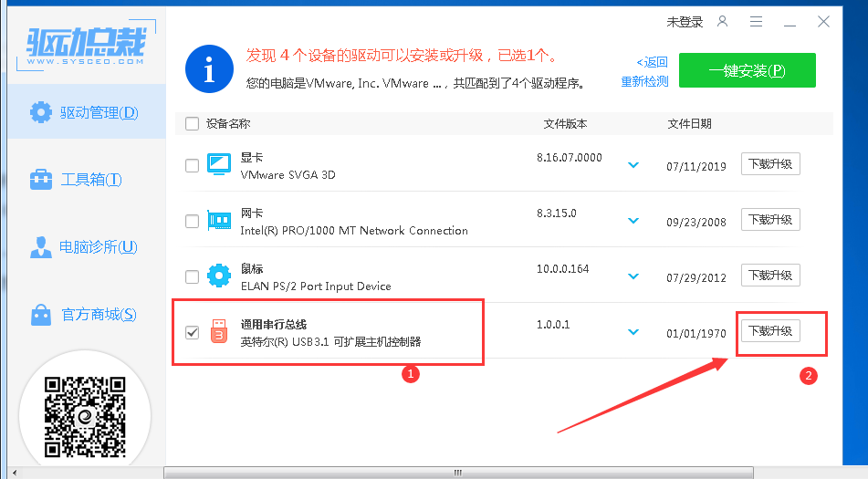Select the VMware SVGA 3D device name

coord(288,175)
